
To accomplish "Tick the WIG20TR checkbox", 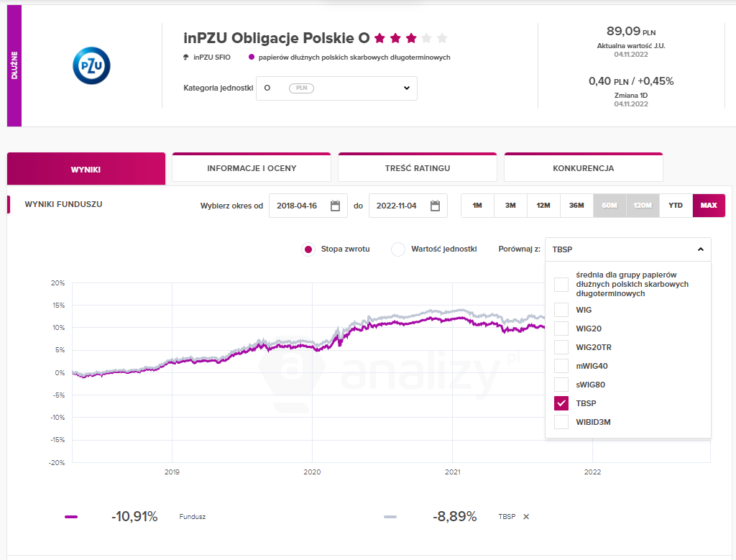I will pyautogui.click(x=561, y=347).
